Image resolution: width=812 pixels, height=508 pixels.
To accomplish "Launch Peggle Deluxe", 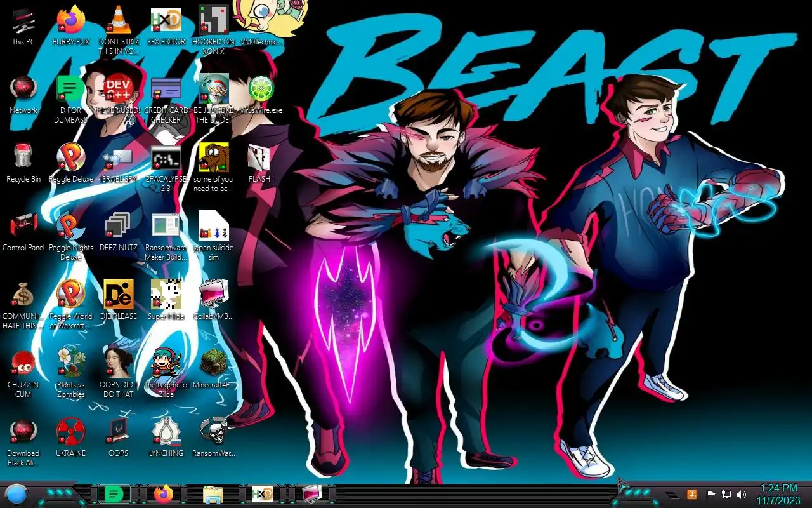I will coord(71,163).
